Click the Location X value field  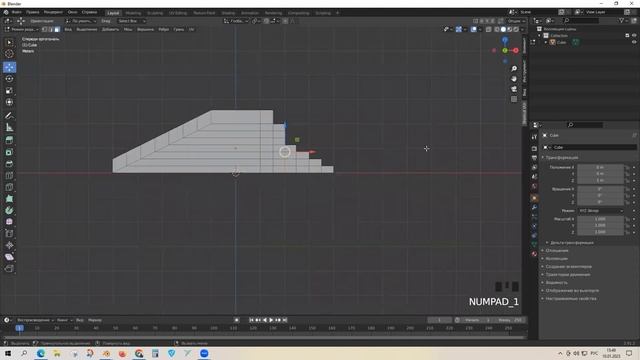pos(600,167)
